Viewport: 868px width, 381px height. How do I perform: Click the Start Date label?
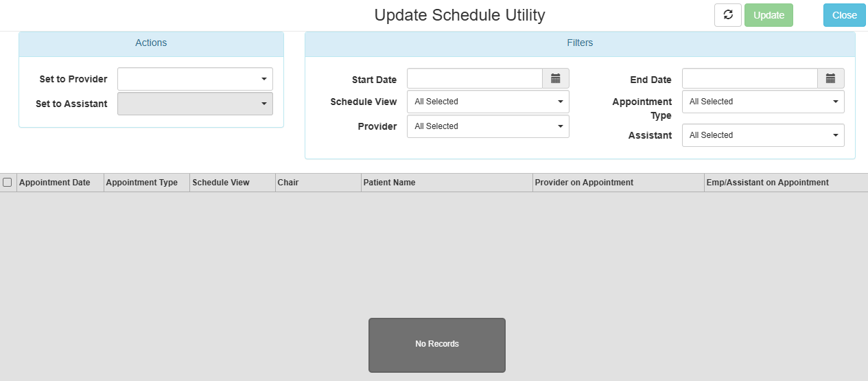[x=374, y=80]
